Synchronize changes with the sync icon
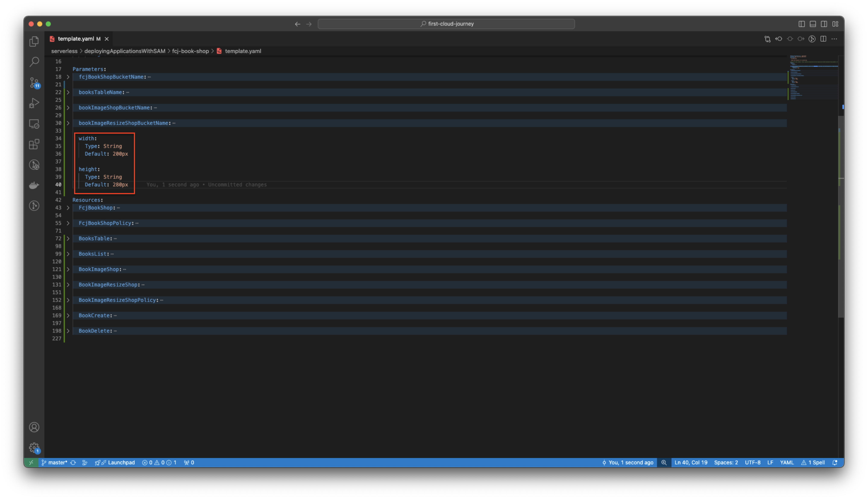The width and height of the screenshot is (868, 499). click(x=73, y=463)
